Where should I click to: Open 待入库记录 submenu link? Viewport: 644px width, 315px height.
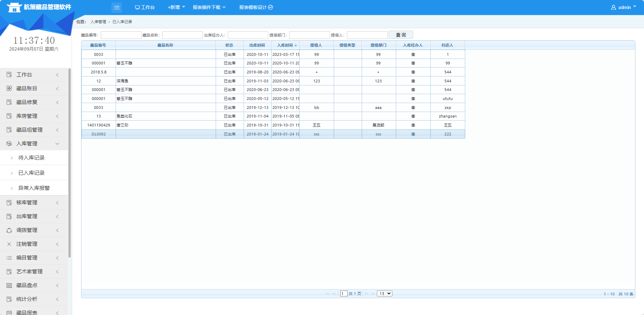click(x=31, y=158)
